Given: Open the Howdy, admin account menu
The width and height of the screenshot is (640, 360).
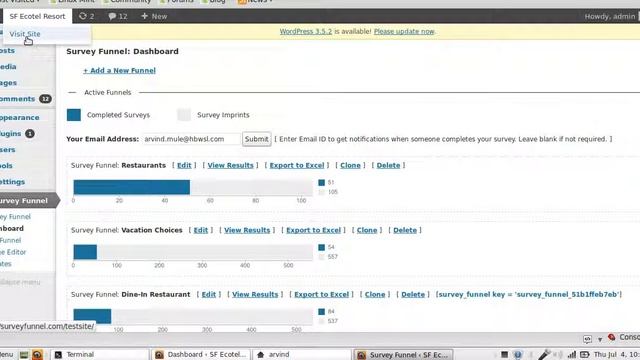Looking at the screenshot, I should pos(610,16).
